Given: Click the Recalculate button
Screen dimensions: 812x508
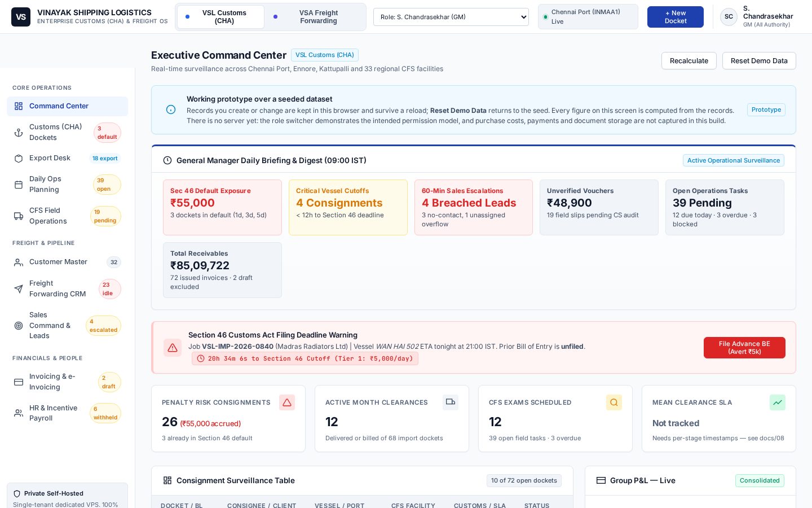Looking at the screenshot, I should pos(689,61).
